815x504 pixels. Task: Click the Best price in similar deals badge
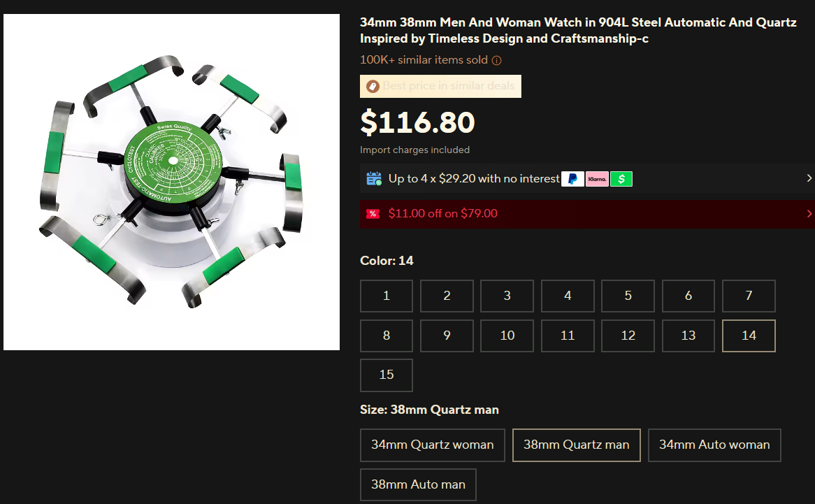click(x=441, y=86)
